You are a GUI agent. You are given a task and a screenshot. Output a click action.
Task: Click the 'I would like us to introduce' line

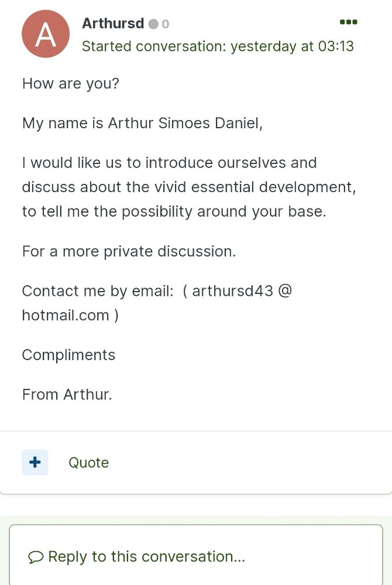point(169,162)
